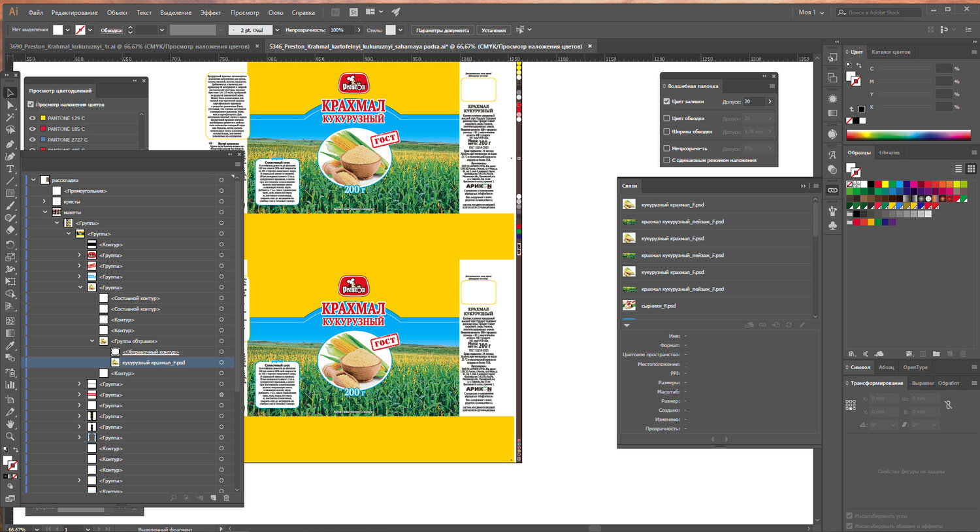Toggle 'Просмотр наложения цветов' checkbox
Viewport: 980px width, 532px height.
coord(31,105)
